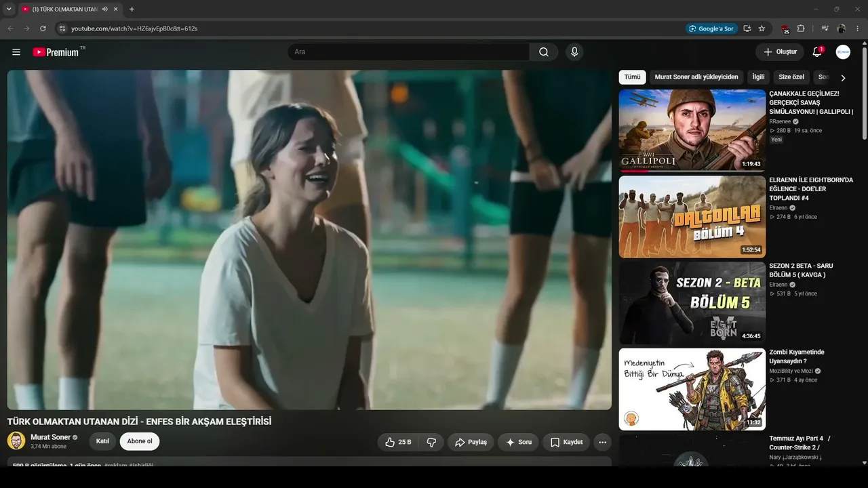
Task: Open RRaenee channel link
Action: [780, 121]
